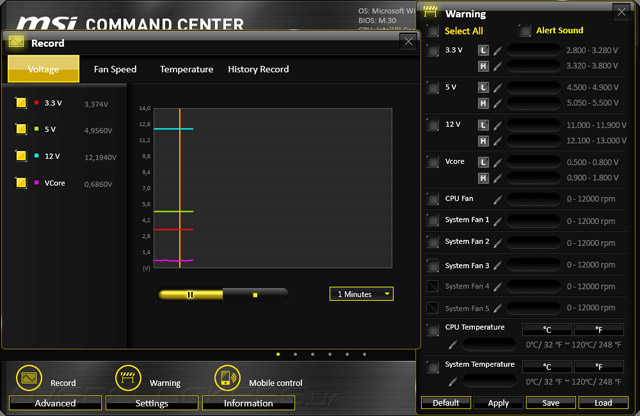Edit 12 V low limit pencil icon

point(498,125)
